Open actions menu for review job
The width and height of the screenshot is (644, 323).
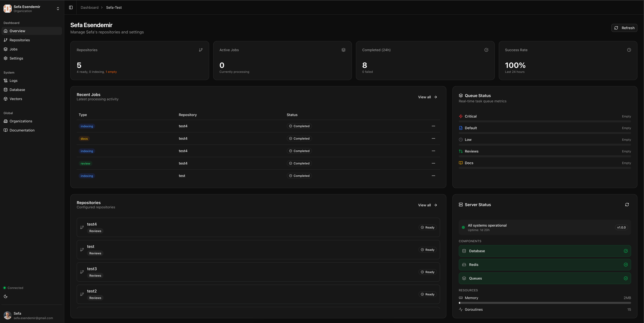433,163
